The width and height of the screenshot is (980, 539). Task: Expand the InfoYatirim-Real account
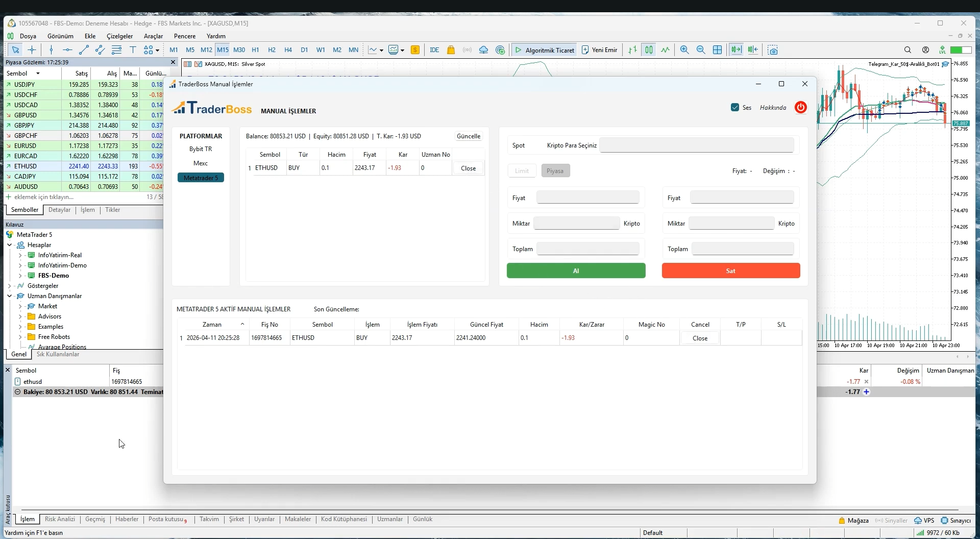[x=20, y=255]
